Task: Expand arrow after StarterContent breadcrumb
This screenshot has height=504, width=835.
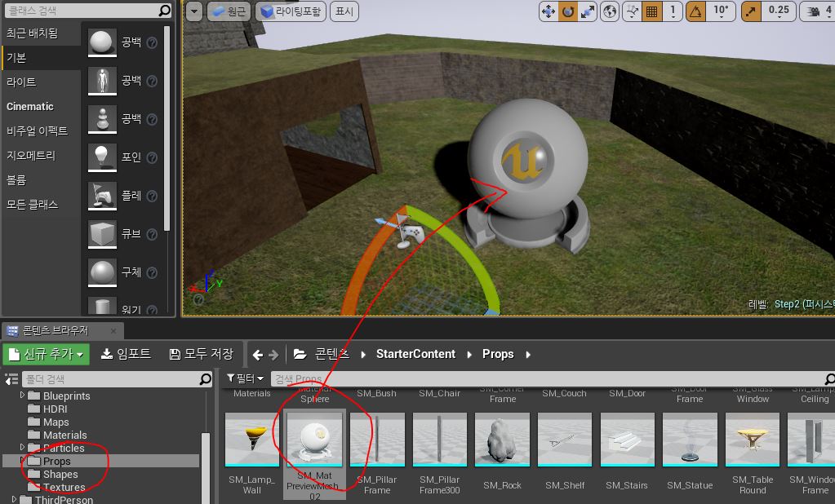Action: coord(469,355)
